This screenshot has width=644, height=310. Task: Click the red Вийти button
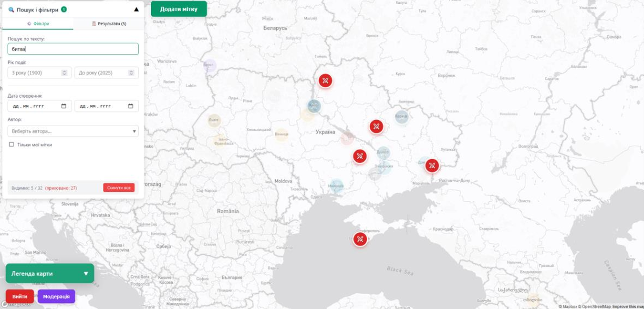(20, 296)
